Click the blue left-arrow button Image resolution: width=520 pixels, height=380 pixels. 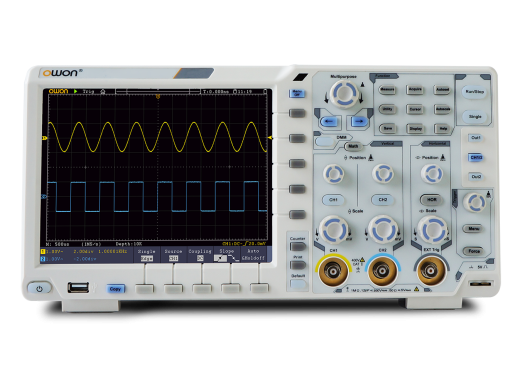[x=329, y=122]
